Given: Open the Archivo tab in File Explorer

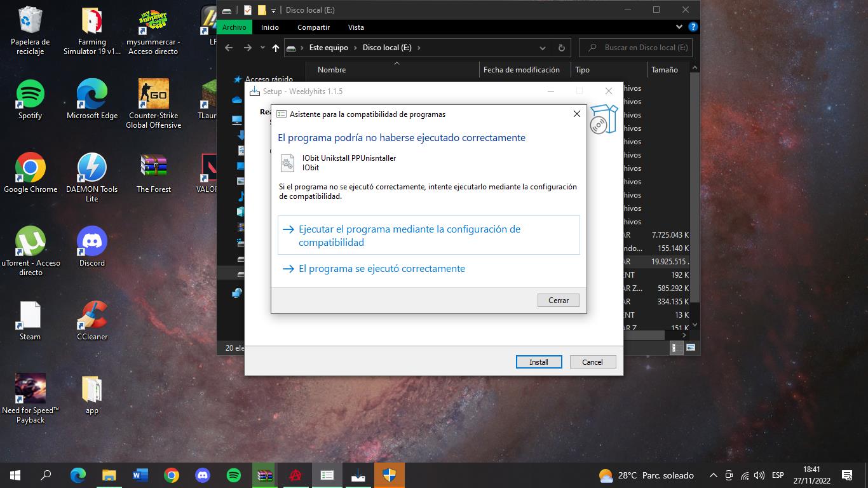Looking at the screenshot, I should coord(234,27).
